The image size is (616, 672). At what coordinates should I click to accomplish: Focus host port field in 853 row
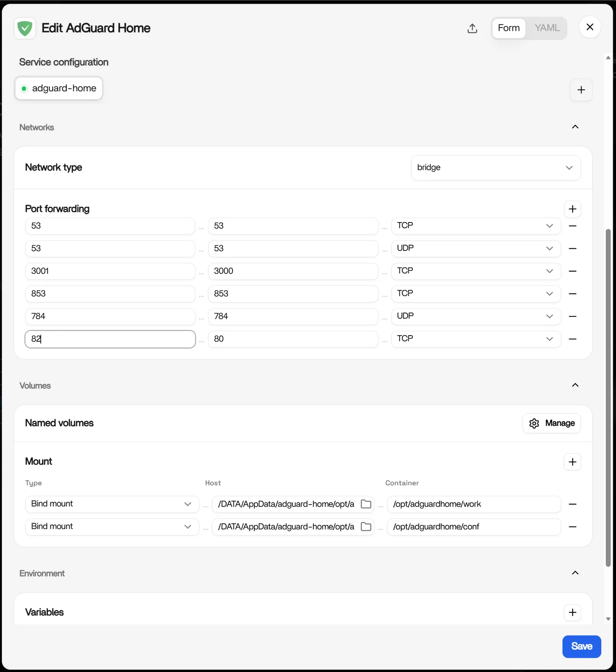tap(110, 294)
